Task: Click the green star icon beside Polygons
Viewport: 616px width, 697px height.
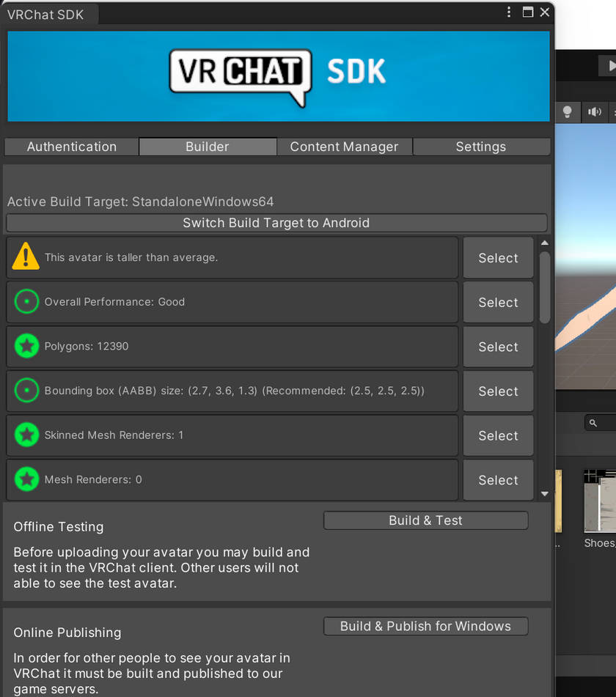Action: coord(26,346)
